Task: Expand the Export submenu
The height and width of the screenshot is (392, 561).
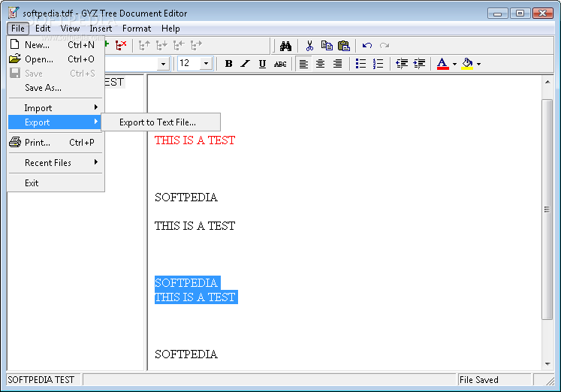Action: 56,122
